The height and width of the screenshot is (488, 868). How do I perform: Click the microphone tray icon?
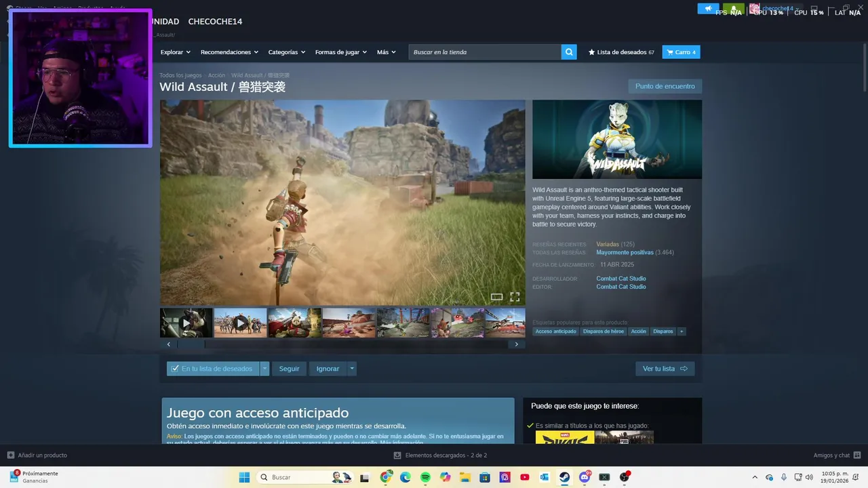[x=784, y=477]
